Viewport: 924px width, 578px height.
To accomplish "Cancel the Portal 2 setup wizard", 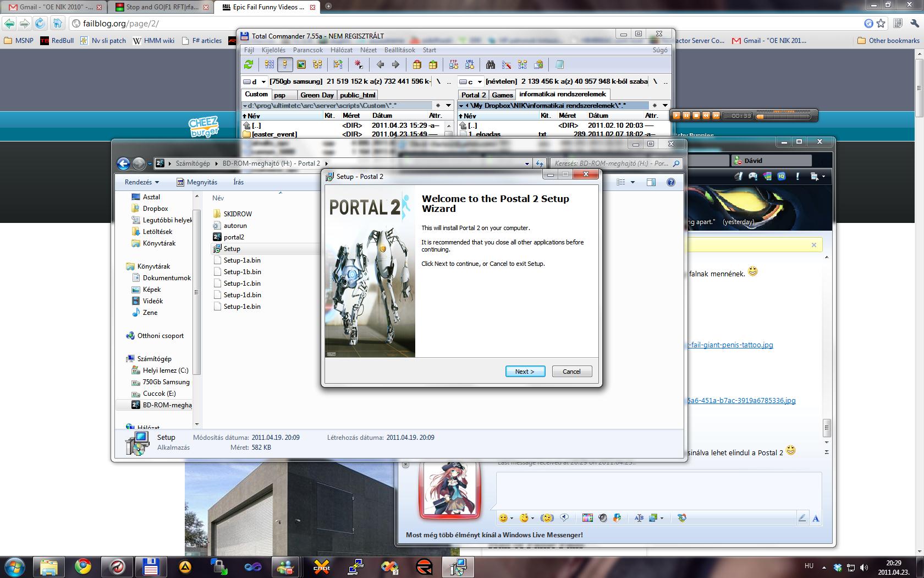I will point(572,372).
